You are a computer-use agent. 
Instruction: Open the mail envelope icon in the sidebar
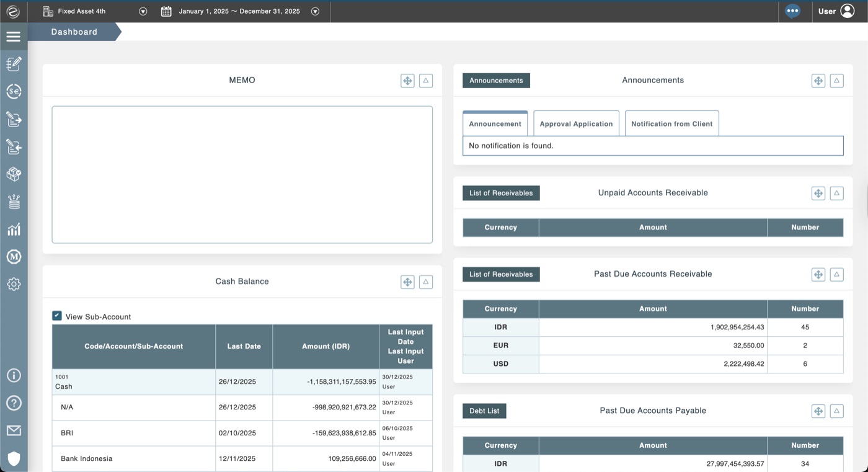click(14, 430)
